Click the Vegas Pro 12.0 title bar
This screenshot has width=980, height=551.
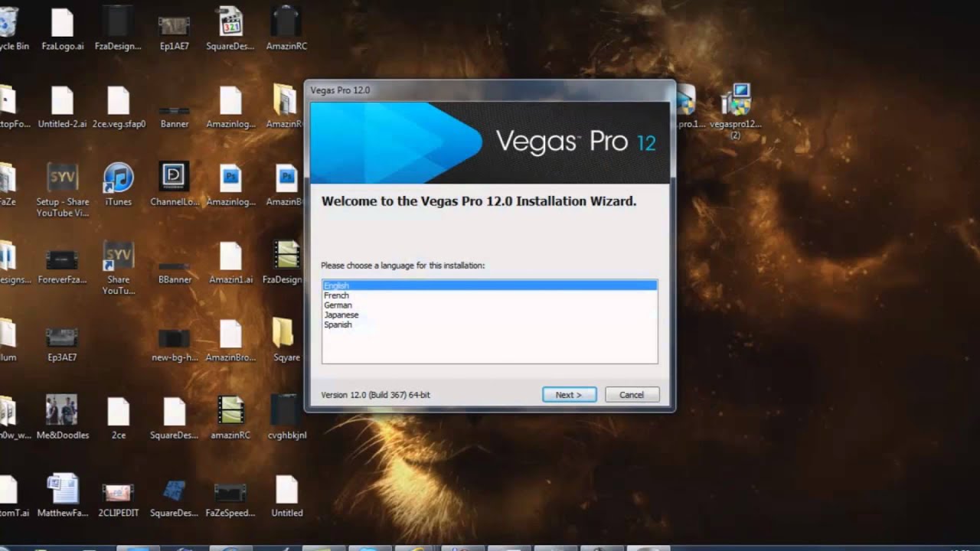(490, 90)
